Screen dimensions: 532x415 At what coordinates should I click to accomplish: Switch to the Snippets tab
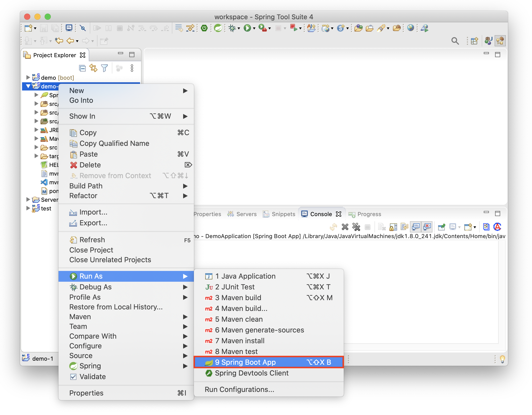click(x=279, y=214)
